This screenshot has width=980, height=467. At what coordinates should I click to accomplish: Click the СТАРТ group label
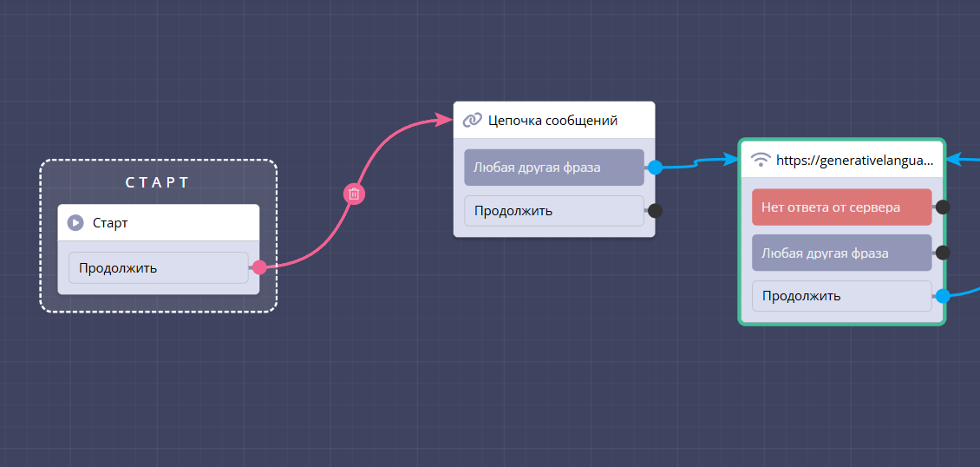point(158,182)
